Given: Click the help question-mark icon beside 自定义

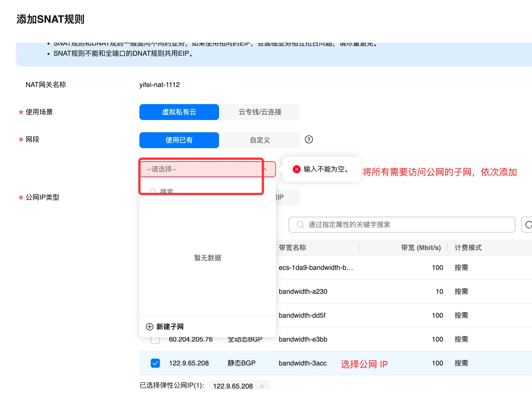Looking at the screenshot, I should coord(309,139).
